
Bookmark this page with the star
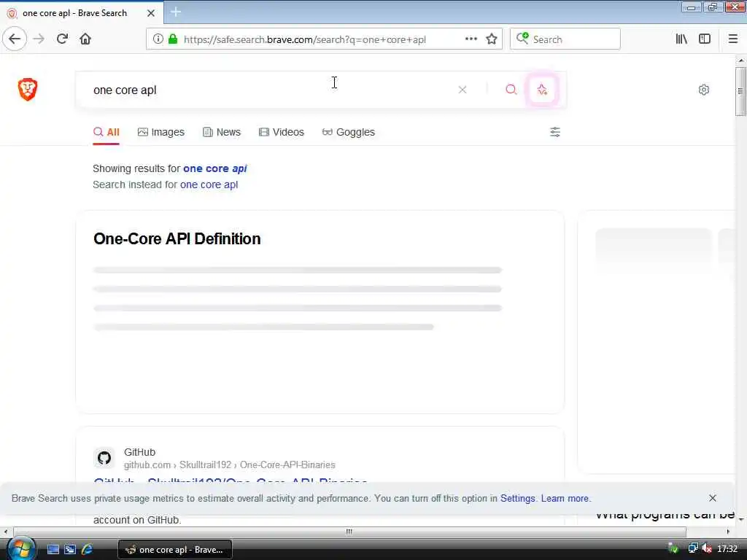(x=492, y=39)
